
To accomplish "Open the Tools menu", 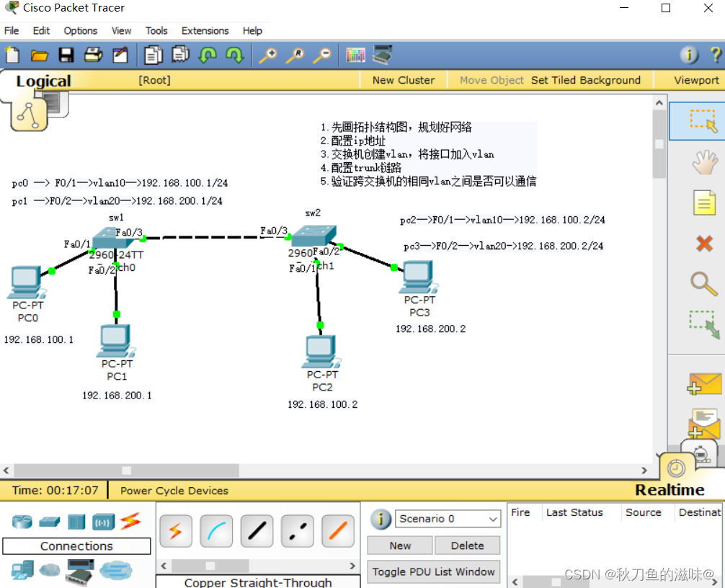I will pos(156,31).
